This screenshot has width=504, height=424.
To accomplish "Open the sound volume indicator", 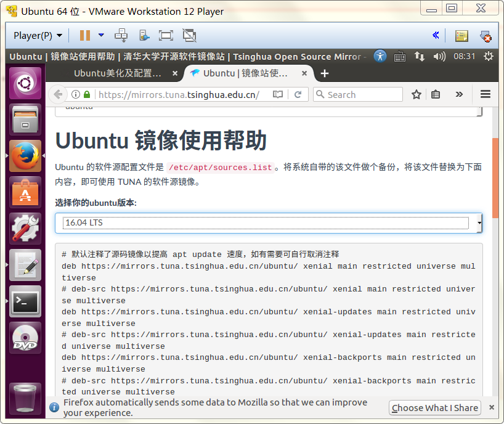I will (x=439, y=57).
